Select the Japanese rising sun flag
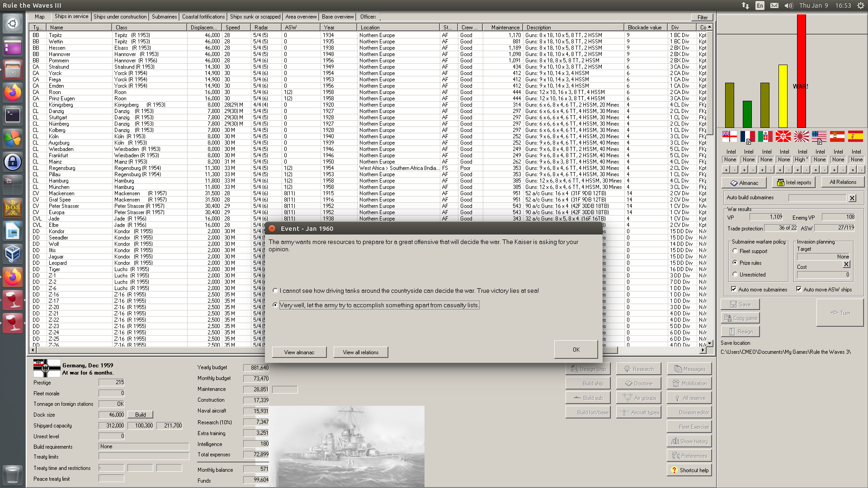 801,136
